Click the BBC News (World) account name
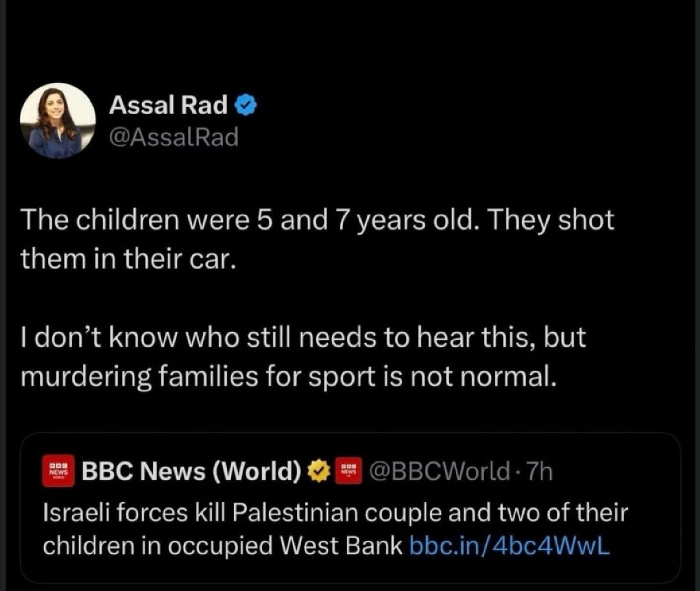The height and width of the screenshot is (591, 700). click(x=191, y=471)
